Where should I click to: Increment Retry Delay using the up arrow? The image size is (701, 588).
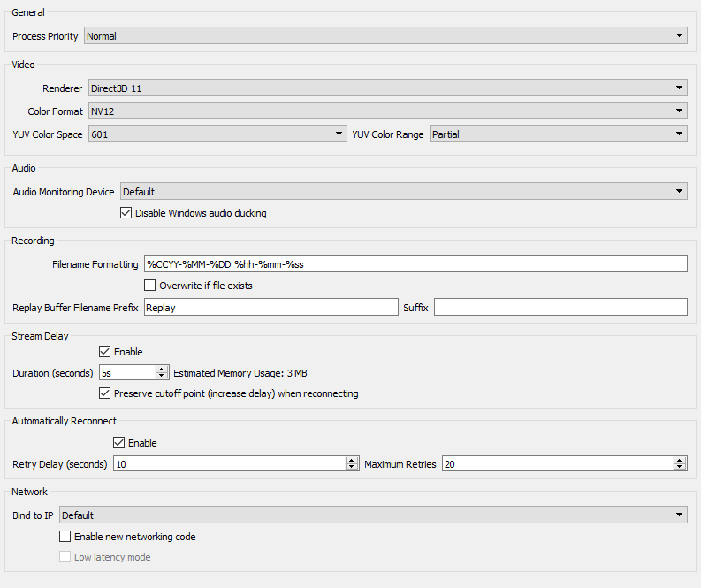pyautogui.click(x=352, y=461)
